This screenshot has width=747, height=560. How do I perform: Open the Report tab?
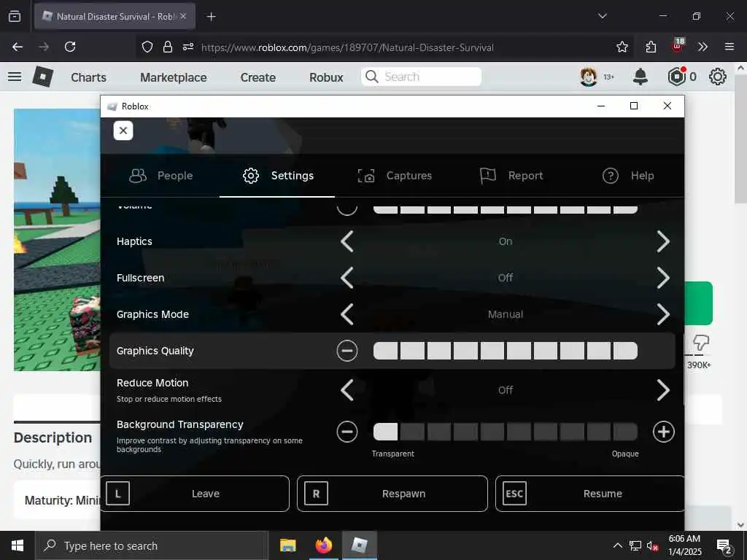[x=511, y=176]
